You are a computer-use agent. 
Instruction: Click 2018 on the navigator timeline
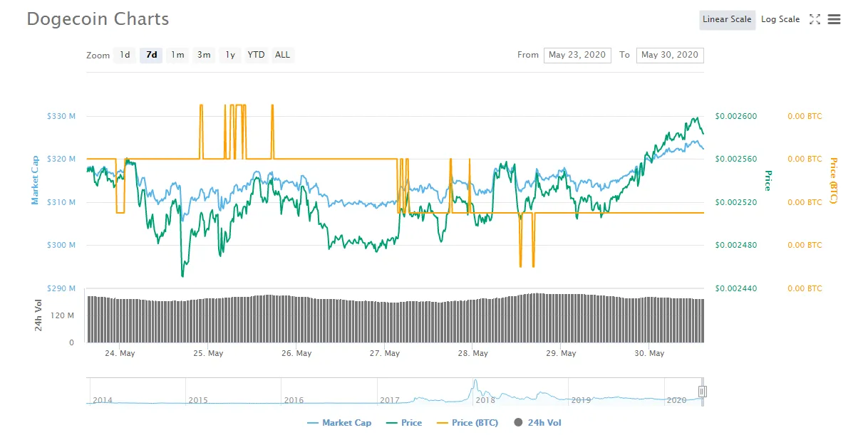(485, 400)
